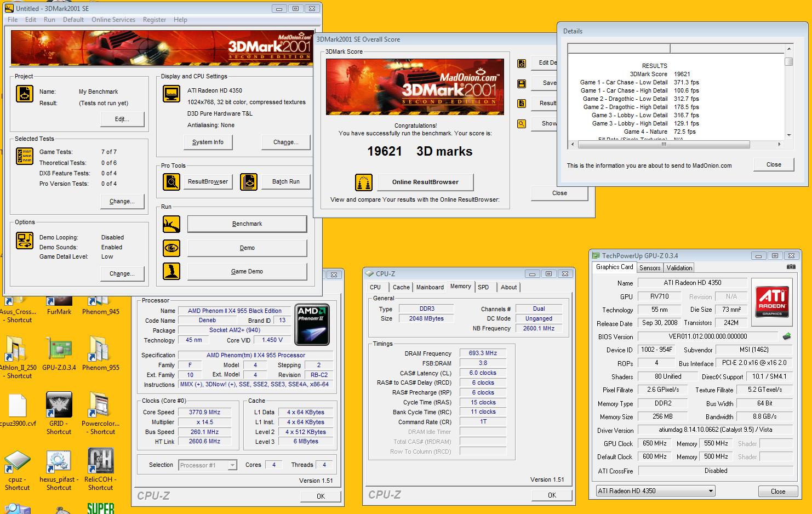Click the Selected Tests checklist icon
Screen dimensions: 812x514
coord(25,156)
